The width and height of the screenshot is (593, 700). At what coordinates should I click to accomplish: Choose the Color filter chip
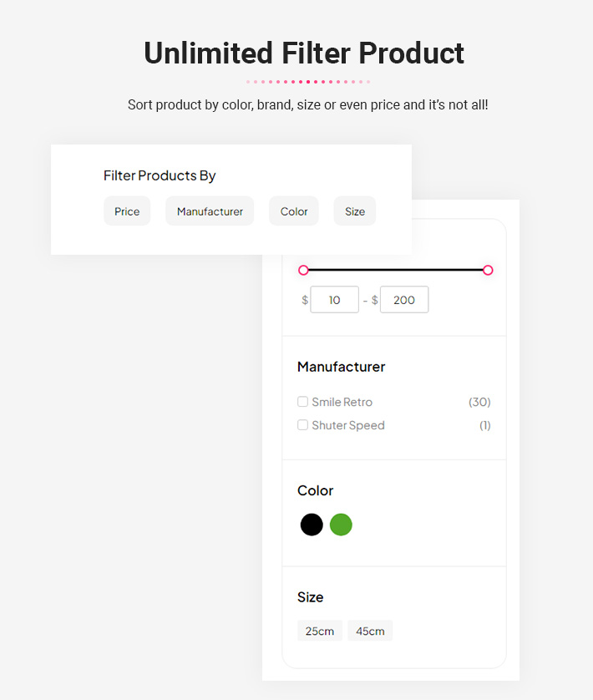294,211
